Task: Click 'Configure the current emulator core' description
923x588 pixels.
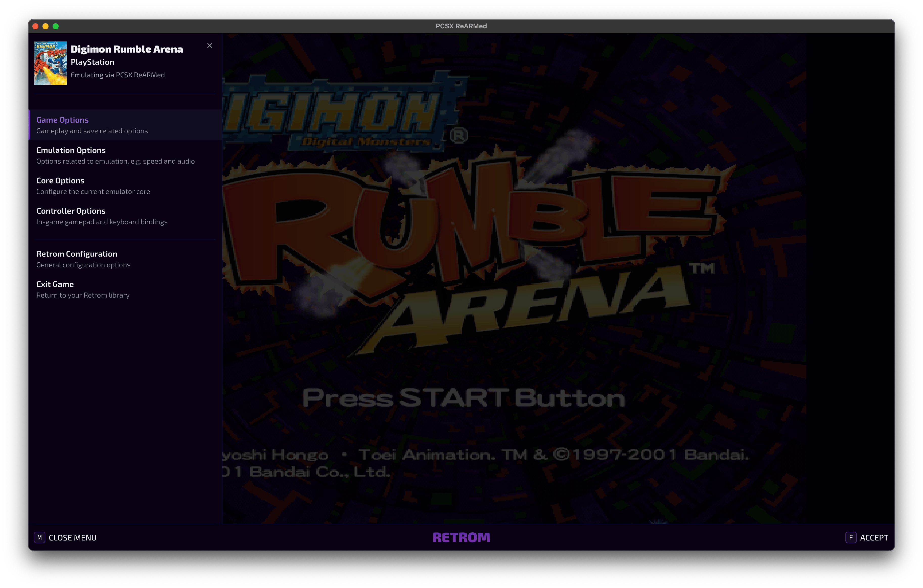Action: (93, 192)
